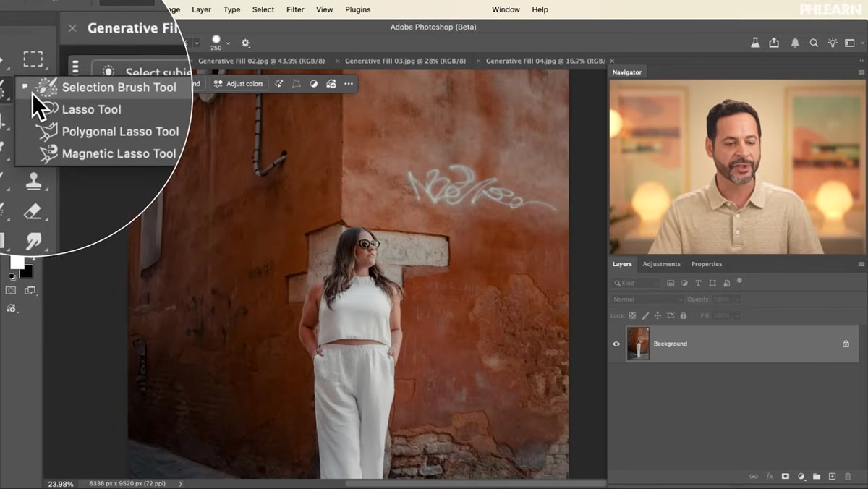The image size is (868, 489).
Task: Click Adjust colors in contextual taskbar
Action: coord(238,84)
